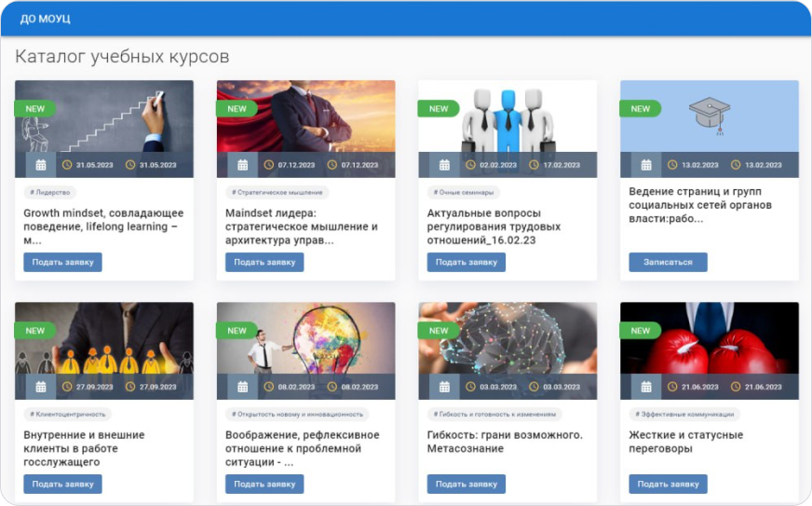
Task: Click calendar icon on Актуальные вопросы card
Action: (x=444, y=165)
